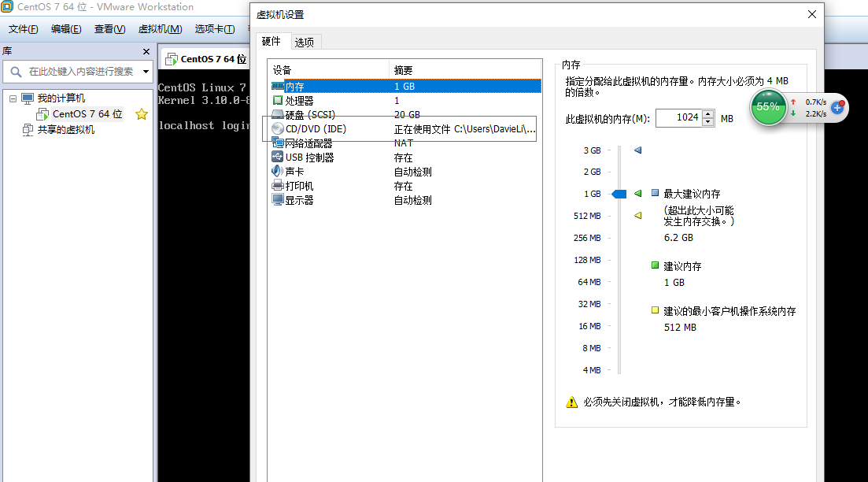Click the CentOS 7 64 位 VM icon in the tree
This screenshot has height=482, width=868.
(x=42, y=114)
